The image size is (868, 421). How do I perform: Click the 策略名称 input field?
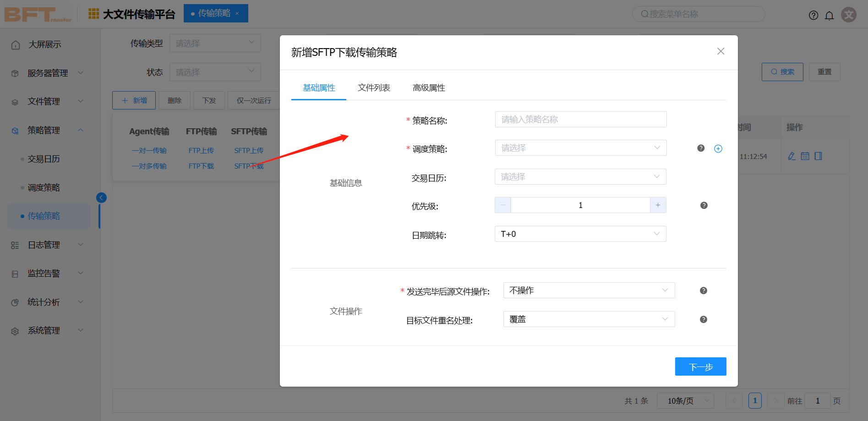580,120
